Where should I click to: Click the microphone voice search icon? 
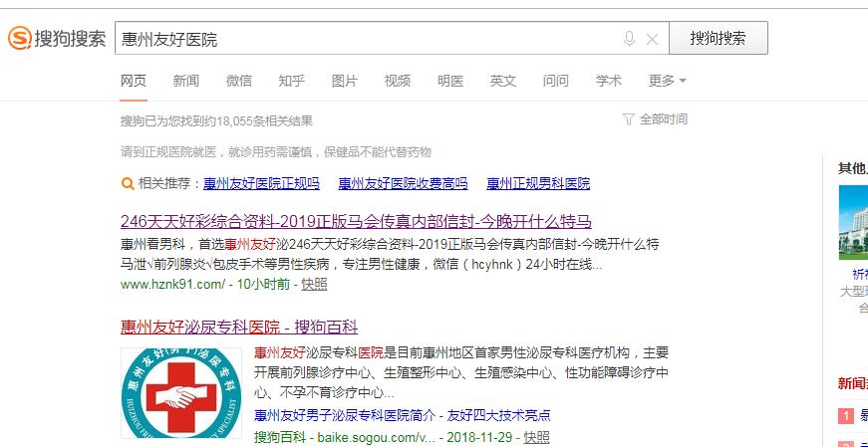pos(629,39)
